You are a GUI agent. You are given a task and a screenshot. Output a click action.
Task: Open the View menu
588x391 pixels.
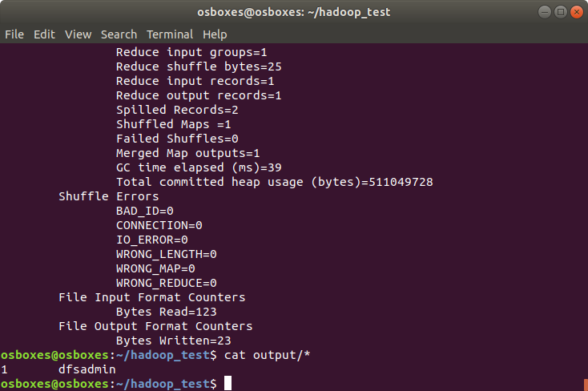(78, 34)
